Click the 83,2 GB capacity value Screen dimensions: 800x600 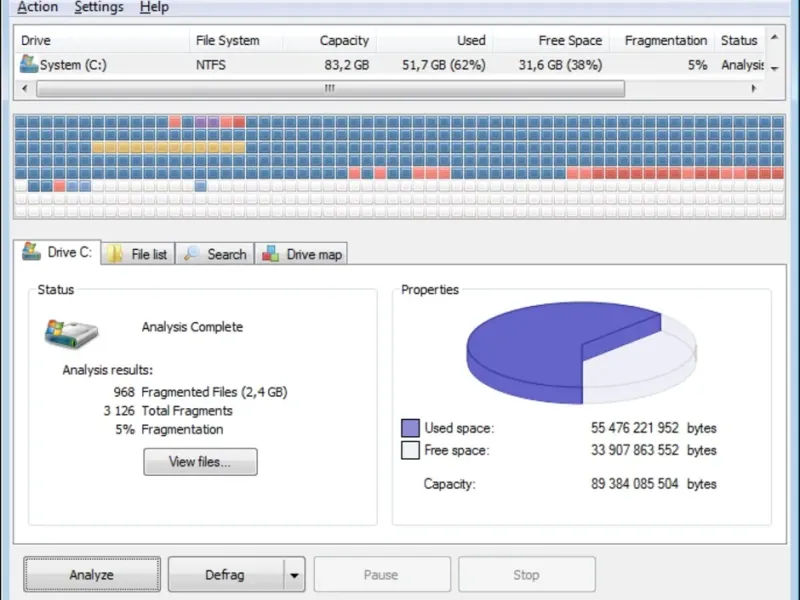coord(346,65)
